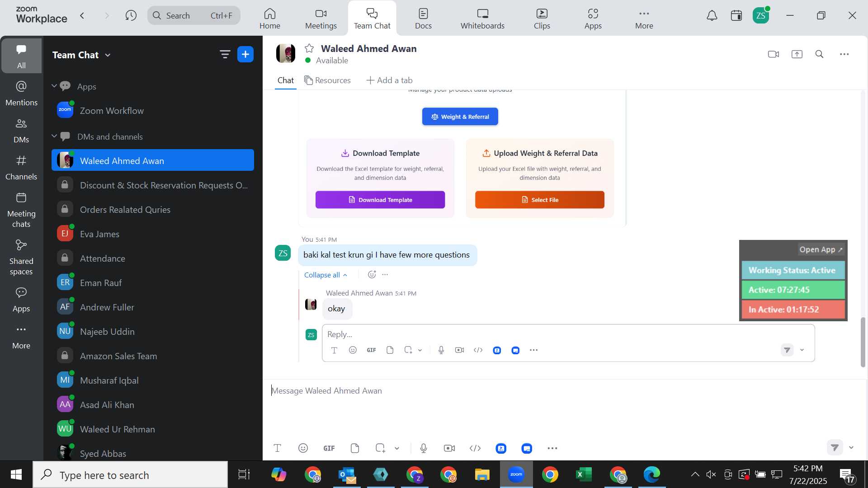Open Meeting chats in sidebar

pyautogui.click(x=21, y=210)
